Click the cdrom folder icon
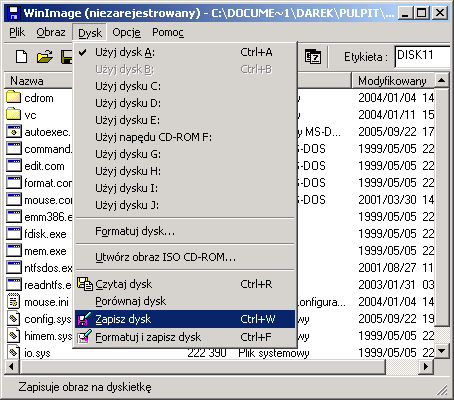Image resolution: width=454 pixels, height=400 pixels. click(x=13, y=97)
